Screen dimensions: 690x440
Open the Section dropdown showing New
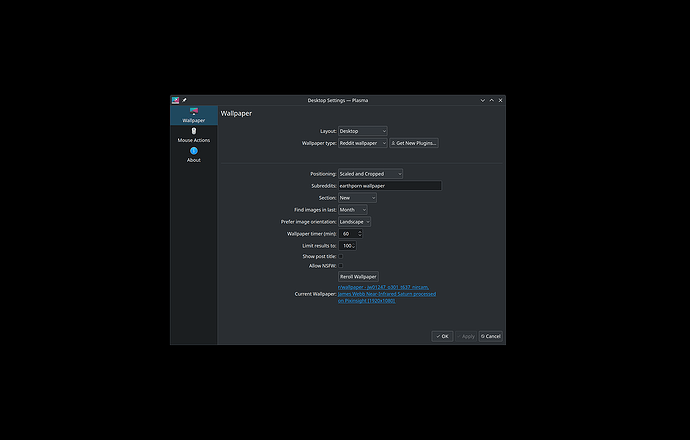click(x=357, y=198)
